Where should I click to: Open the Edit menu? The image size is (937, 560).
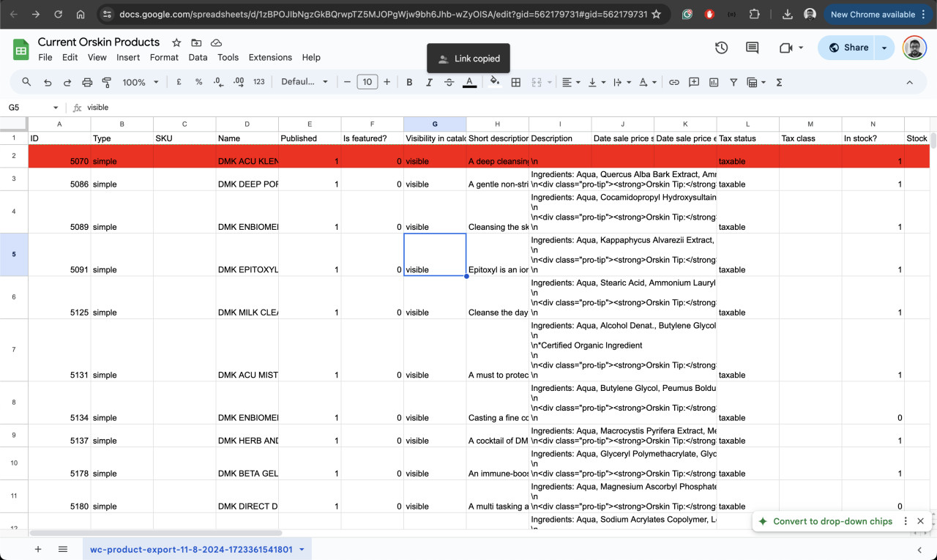coord(70,57)
